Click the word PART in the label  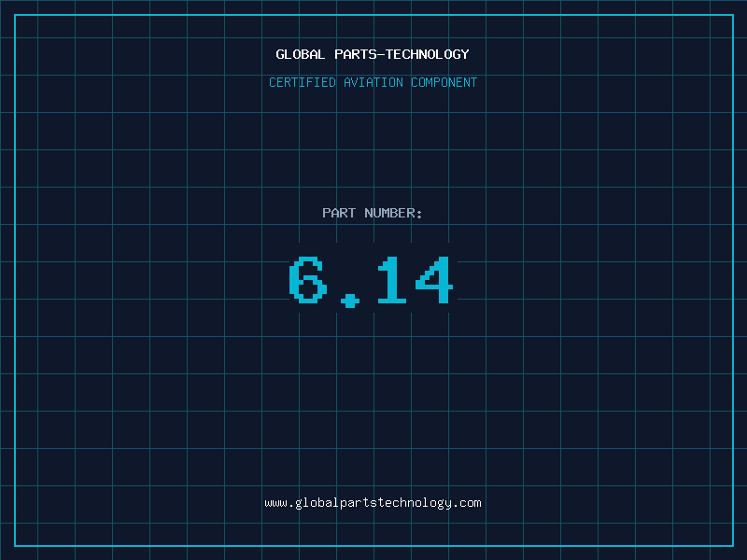point(339,213)
